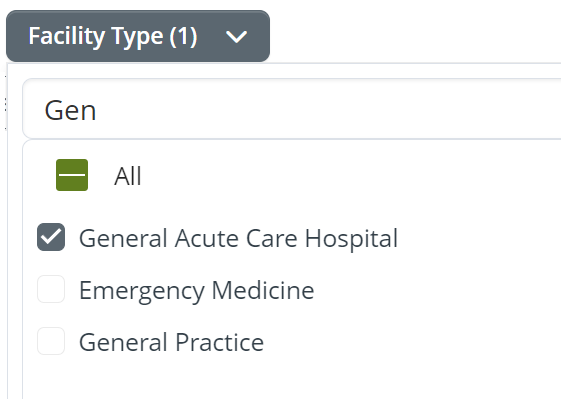Click the General Acute Care Hospital option text
Viewport: 561px width, 399px height.
click(238, 238)
